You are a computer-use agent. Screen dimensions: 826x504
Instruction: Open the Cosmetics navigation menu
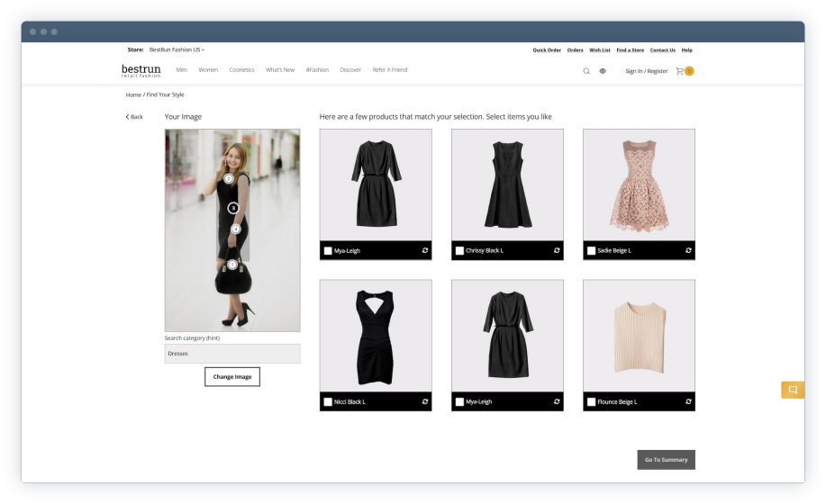coord(241,70)
